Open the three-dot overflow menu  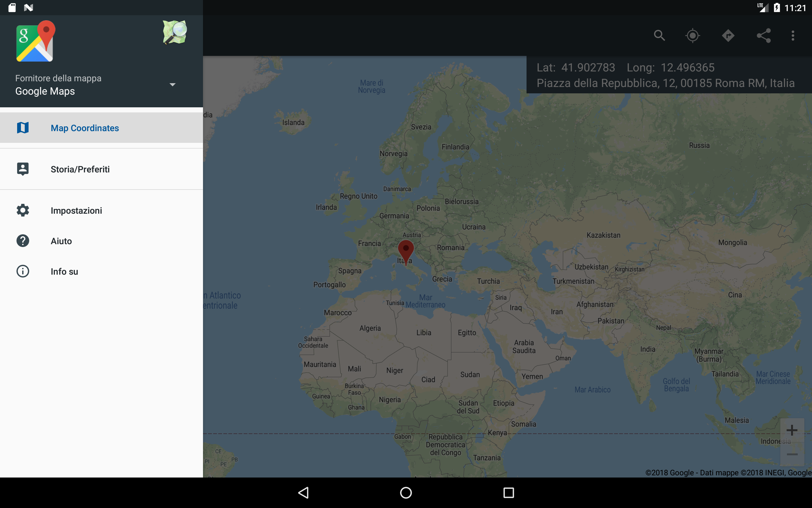pos(793,36)
